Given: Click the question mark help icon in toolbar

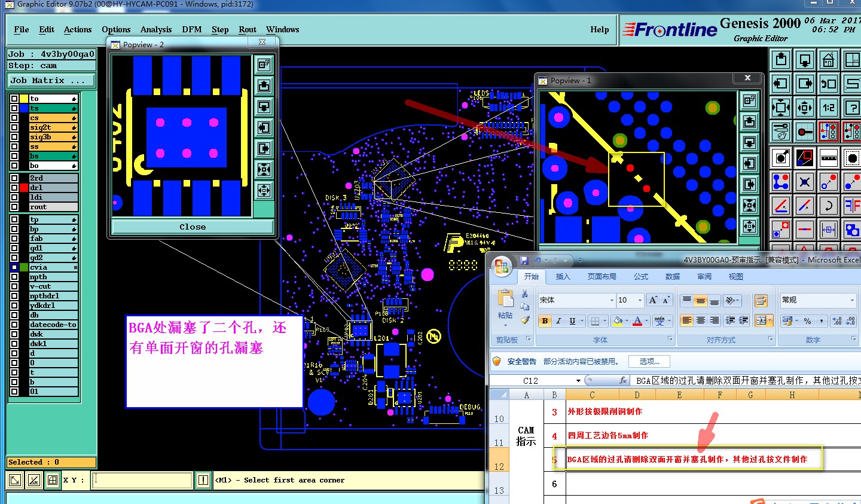Looking at the screenshot, I should pyautogui.click(x=852, y=108).
